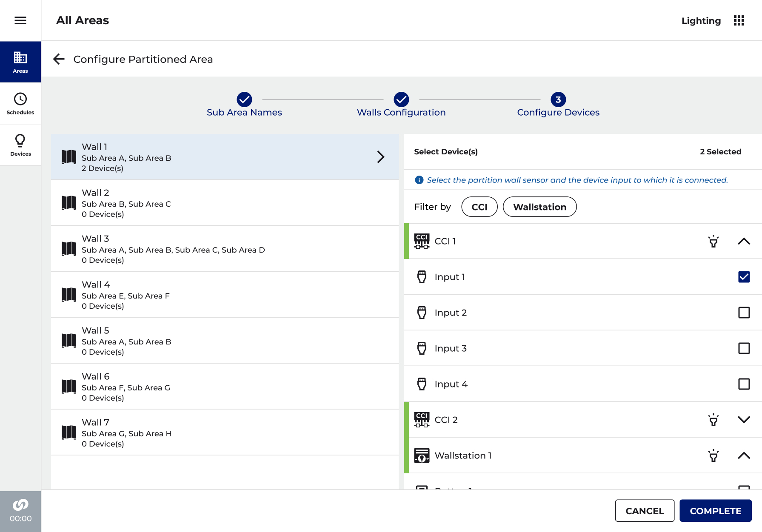The width and height of the screenshot is (762, 532).
Task: Select Wall 3 row text
Action: (173, 249)
